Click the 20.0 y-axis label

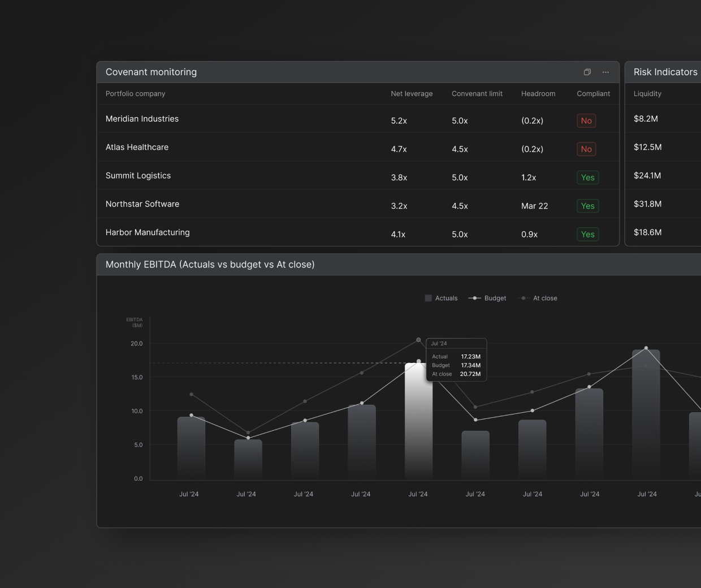click(x=137, y=344)
